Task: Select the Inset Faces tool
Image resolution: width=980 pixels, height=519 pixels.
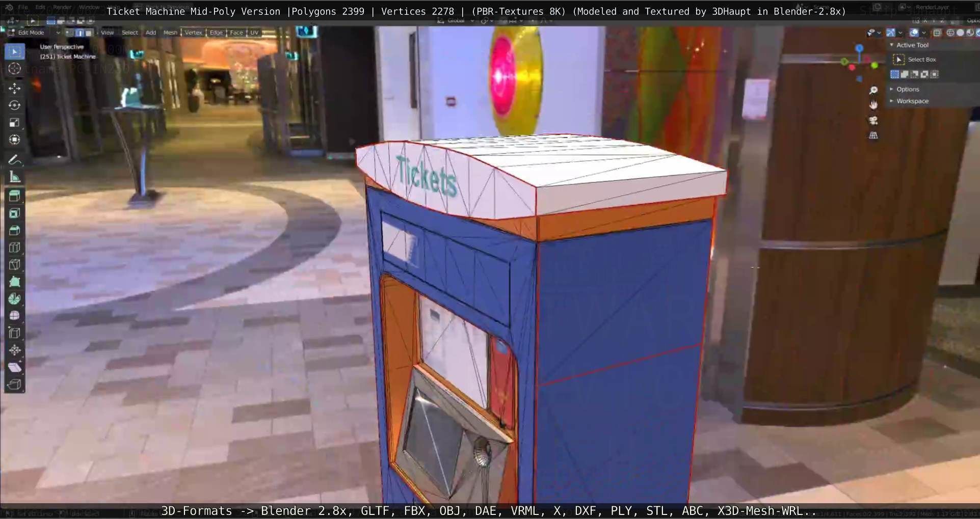Action: (x=14, y=213)
